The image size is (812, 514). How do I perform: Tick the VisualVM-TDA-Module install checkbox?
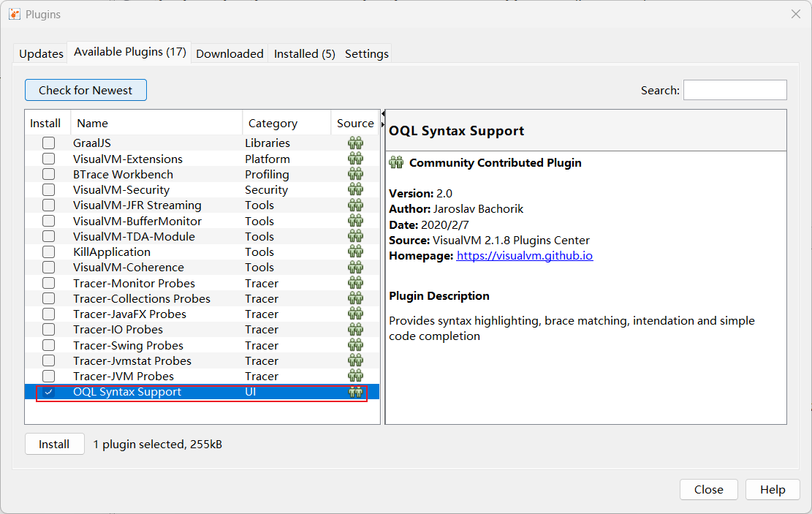point(48,236)
